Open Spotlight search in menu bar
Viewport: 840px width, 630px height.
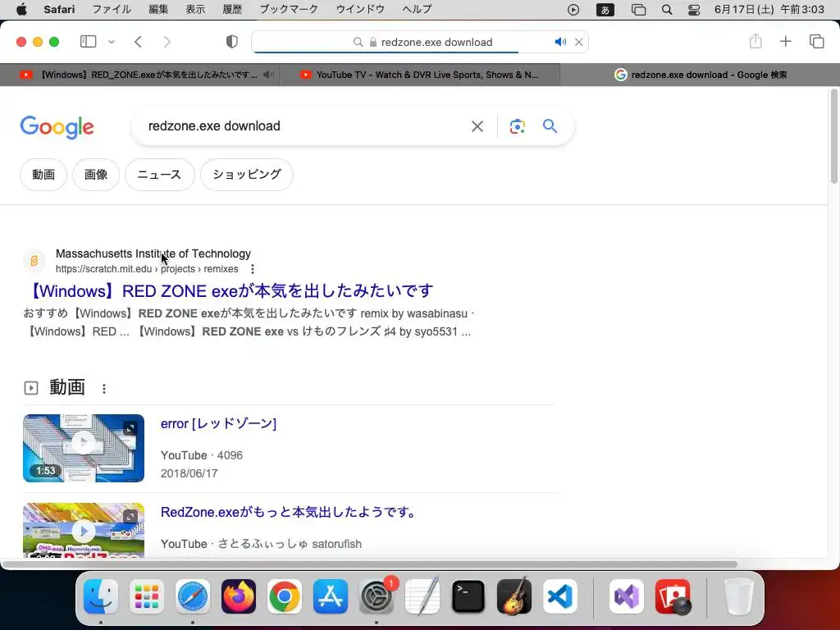tap(667, 10)
